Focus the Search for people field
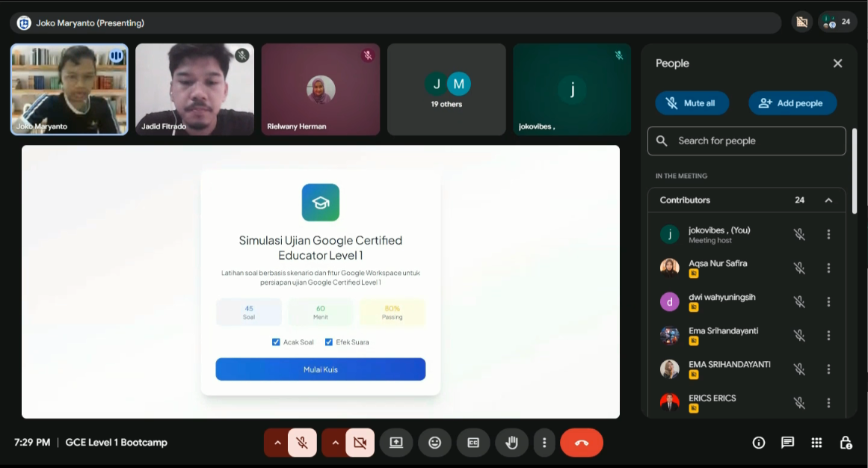868x468 pixels. pos(746,141)
